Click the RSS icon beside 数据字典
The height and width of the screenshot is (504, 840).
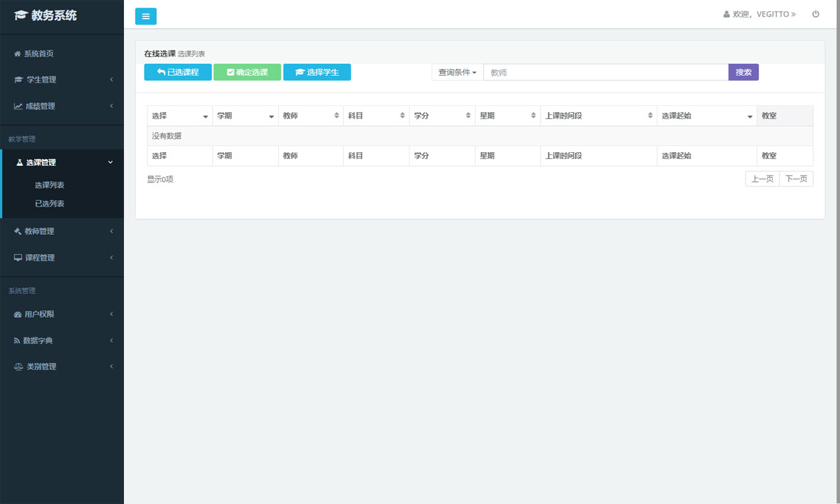(17, 341)
